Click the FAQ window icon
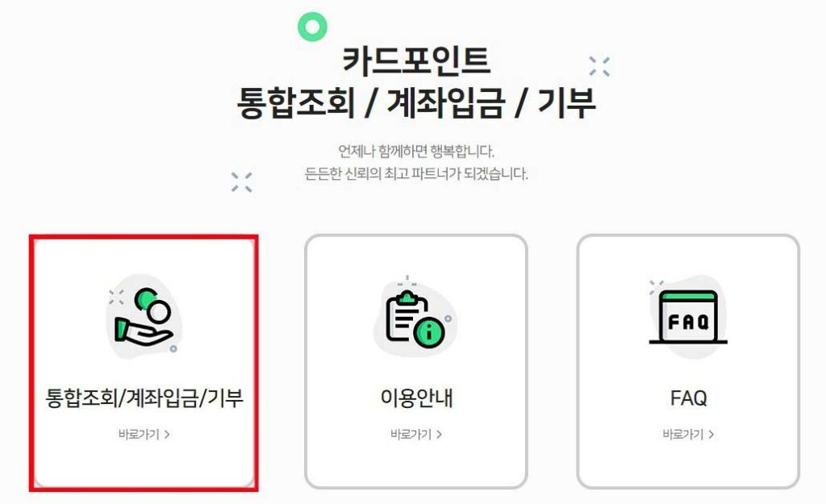This screenshot has width=826, height=504. click(x=688, y=317)
